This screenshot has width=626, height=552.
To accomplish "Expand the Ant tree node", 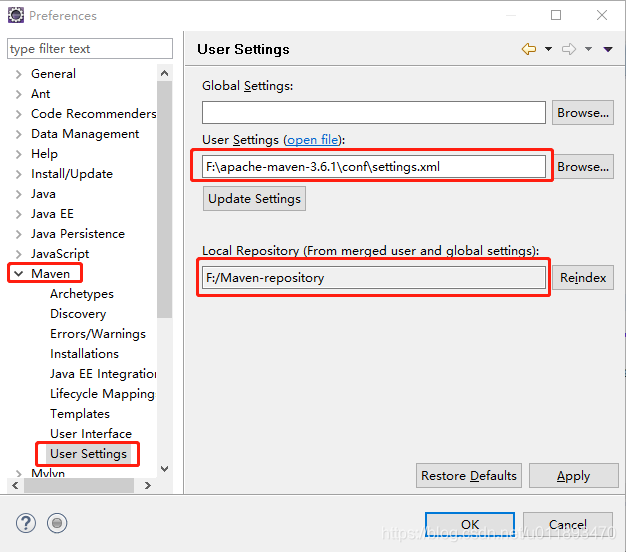I will (18, 94).
